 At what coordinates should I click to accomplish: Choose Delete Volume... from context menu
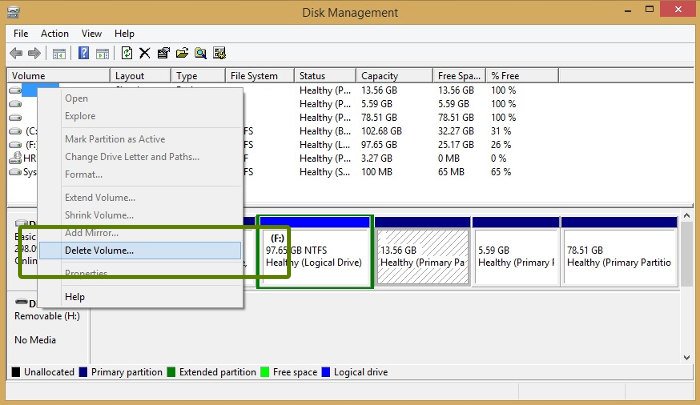pos(140,251)
